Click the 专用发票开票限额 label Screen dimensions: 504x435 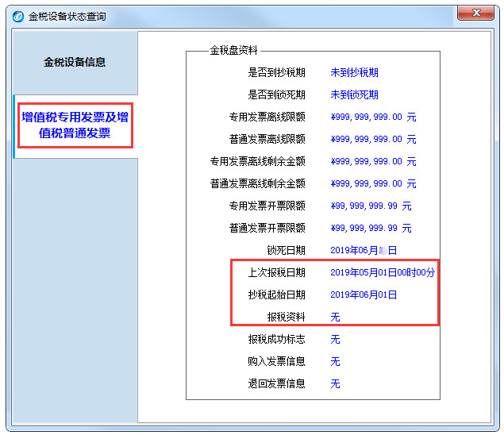pyautogui.click(x=267, y=206)
